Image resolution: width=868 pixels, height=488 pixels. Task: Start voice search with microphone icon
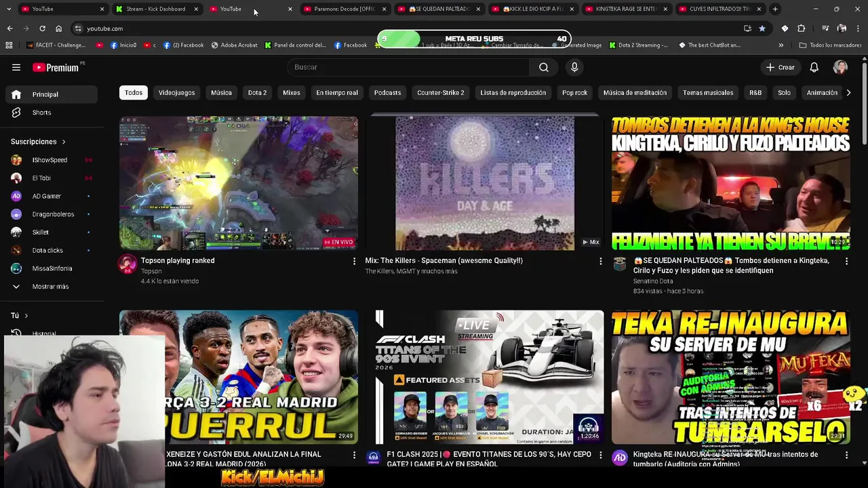pos(574,67)
